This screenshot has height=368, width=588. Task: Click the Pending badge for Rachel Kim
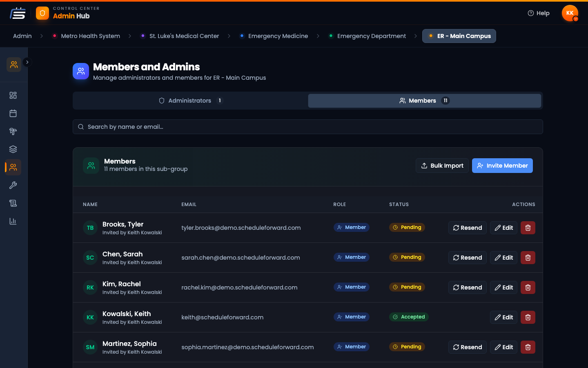(x=407, y=287)
